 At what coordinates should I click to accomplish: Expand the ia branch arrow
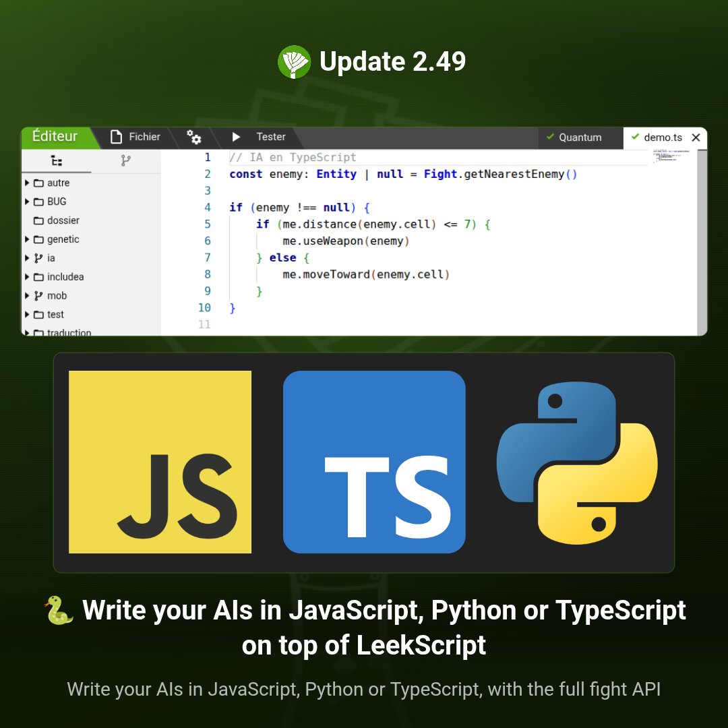click(x=27, y=258)
